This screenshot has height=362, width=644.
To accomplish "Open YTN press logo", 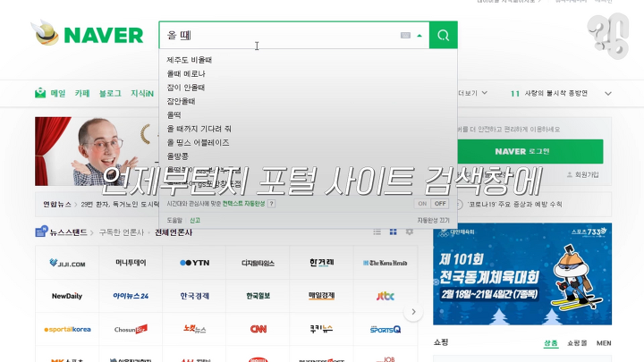I will click(x=194, y=263).
